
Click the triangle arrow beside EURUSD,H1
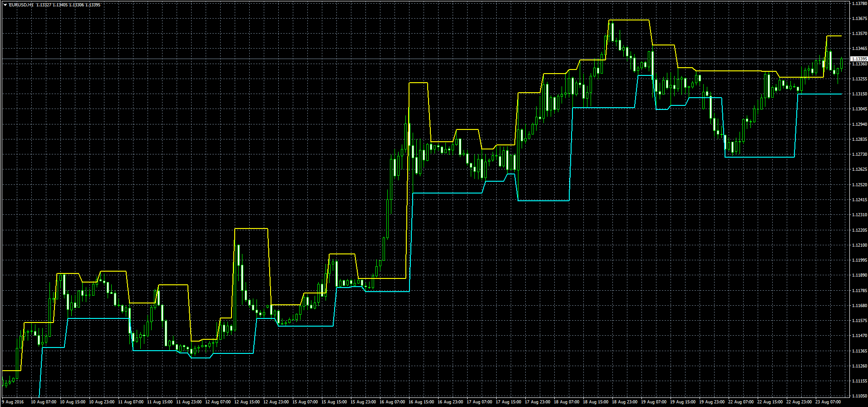coord(5,5)
